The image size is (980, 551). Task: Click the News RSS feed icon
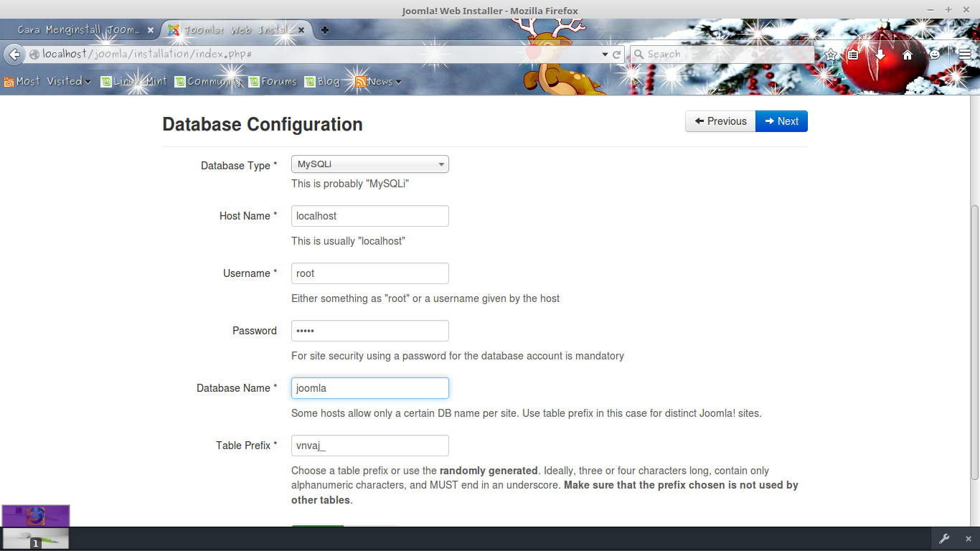point(361,82)
